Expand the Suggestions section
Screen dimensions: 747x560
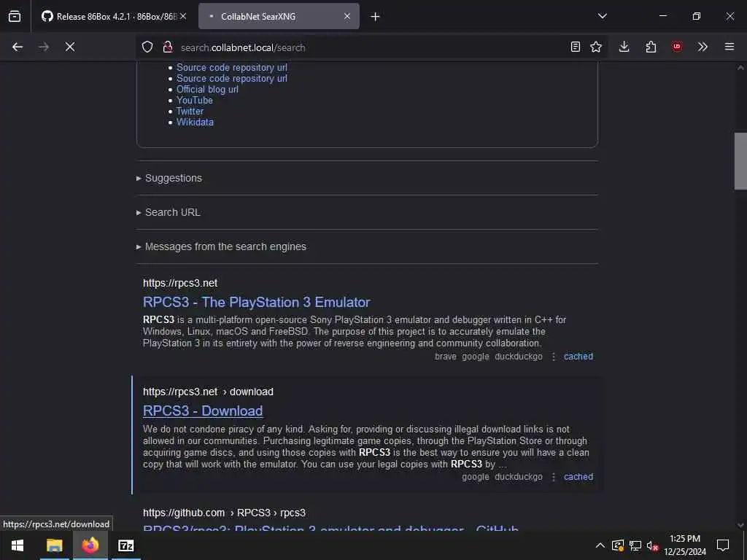pyautogui.click(x=169, y=178)
